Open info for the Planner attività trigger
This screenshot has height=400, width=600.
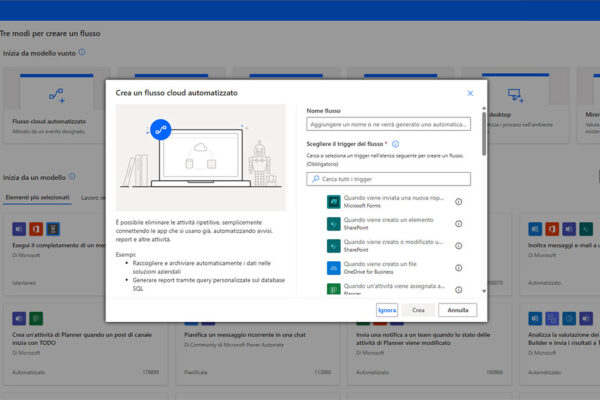point(458,290)
